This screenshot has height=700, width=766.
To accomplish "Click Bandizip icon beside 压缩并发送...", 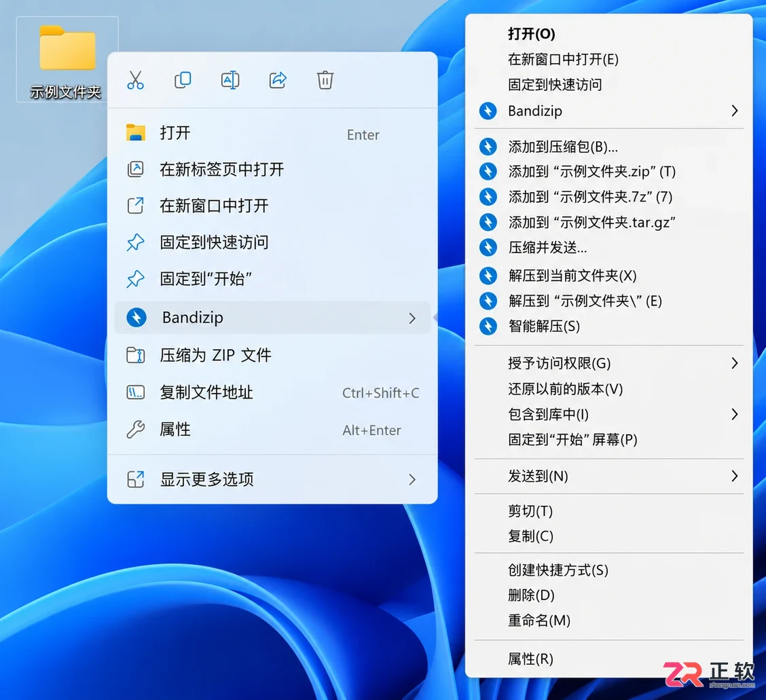I will tap(488, 248).
